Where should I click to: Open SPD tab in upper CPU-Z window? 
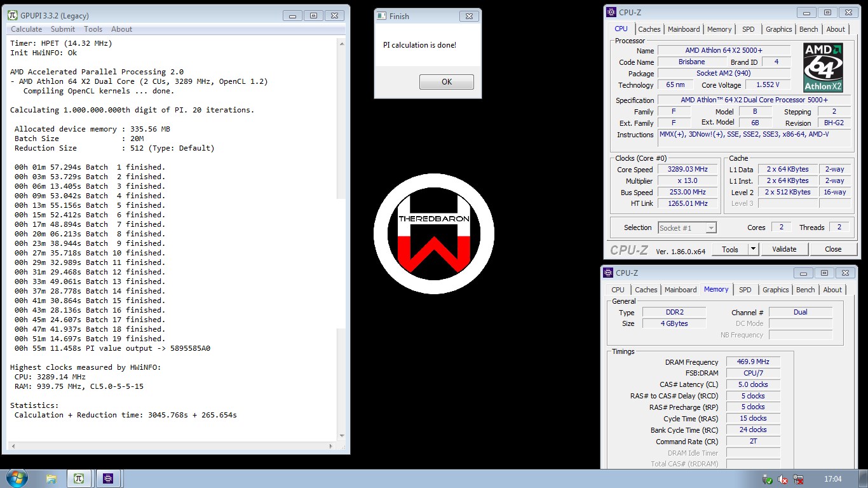click(749, 29)
